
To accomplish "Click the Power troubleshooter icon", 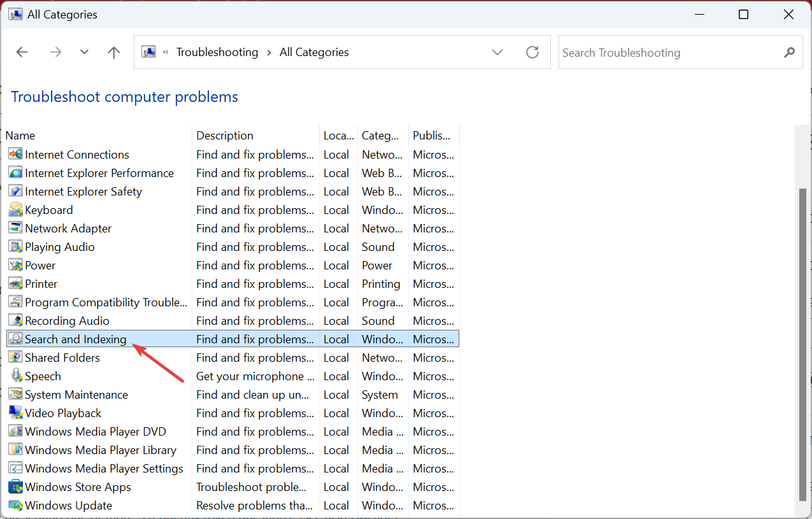I will pos(15,265).
